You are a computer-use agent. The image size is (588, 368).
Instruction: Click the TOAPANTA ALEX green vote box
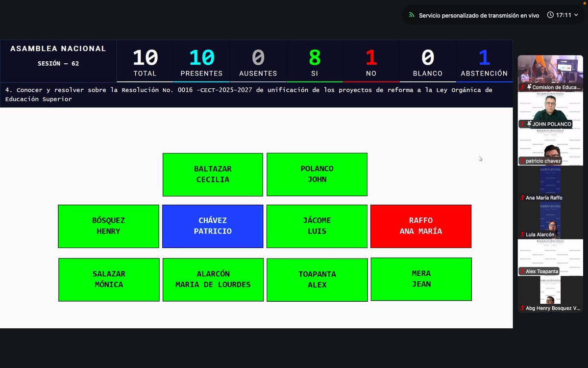point(317,280)
